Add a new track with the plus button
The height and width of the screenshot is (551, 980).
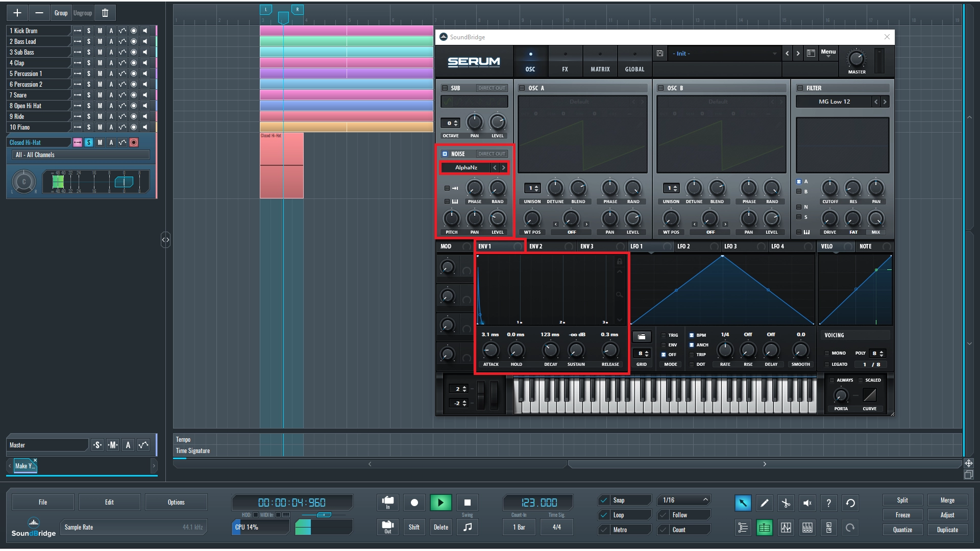pyautogui.click(x=17, y=13)
